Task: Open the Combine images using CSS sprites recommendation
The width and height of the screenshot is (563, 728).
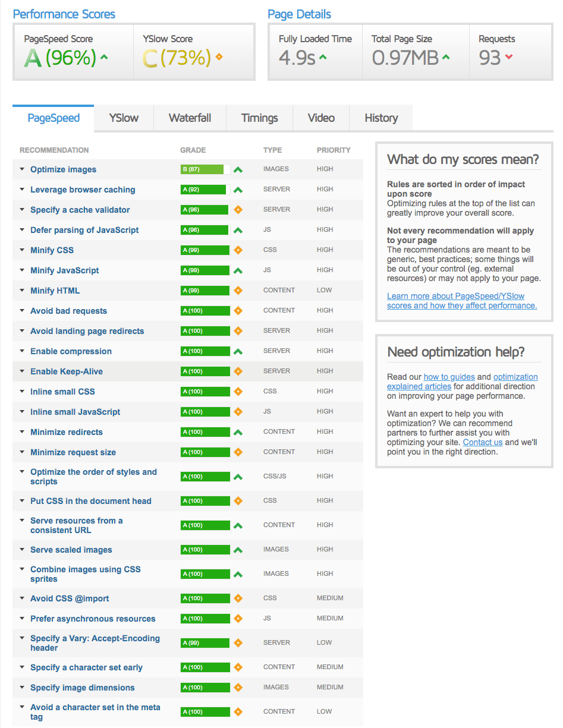Action: pyautogui.click(x=86, y=574)
